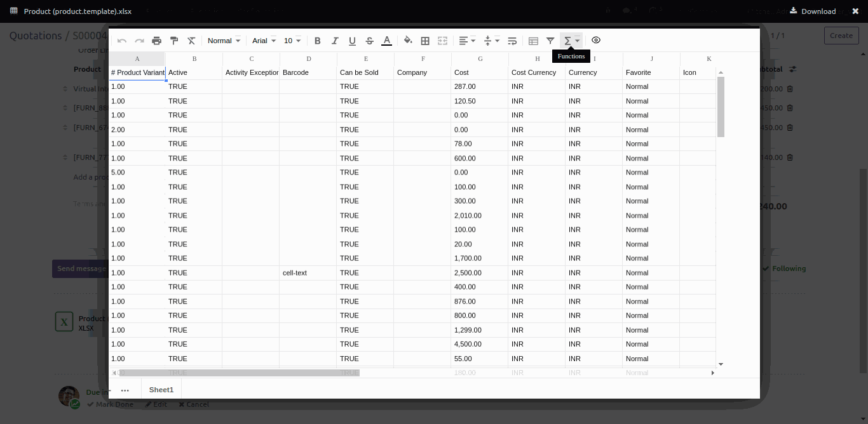Screen dimensions: 868x424
Task: Click Mark Done on the background activity
Action: pyautogui.click(x=111, y=404)
